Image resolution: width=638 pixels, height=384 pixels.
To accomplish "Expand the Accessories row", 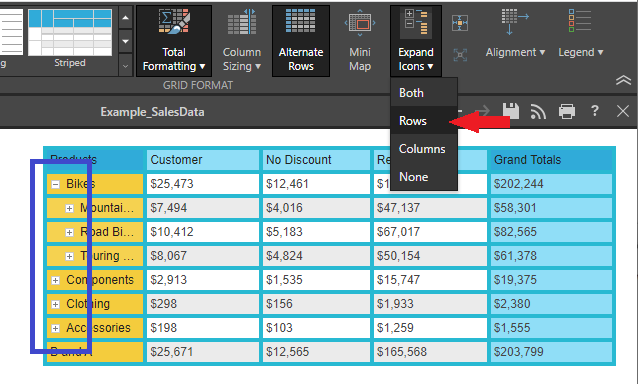I will coord(56,328).
